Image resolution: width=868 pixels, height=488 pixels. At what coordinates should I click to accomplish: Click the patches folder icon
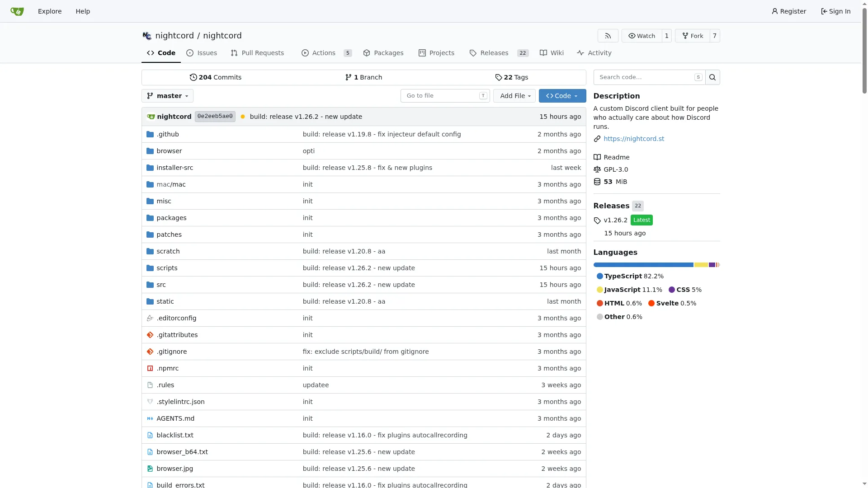[x=150, y=235]
